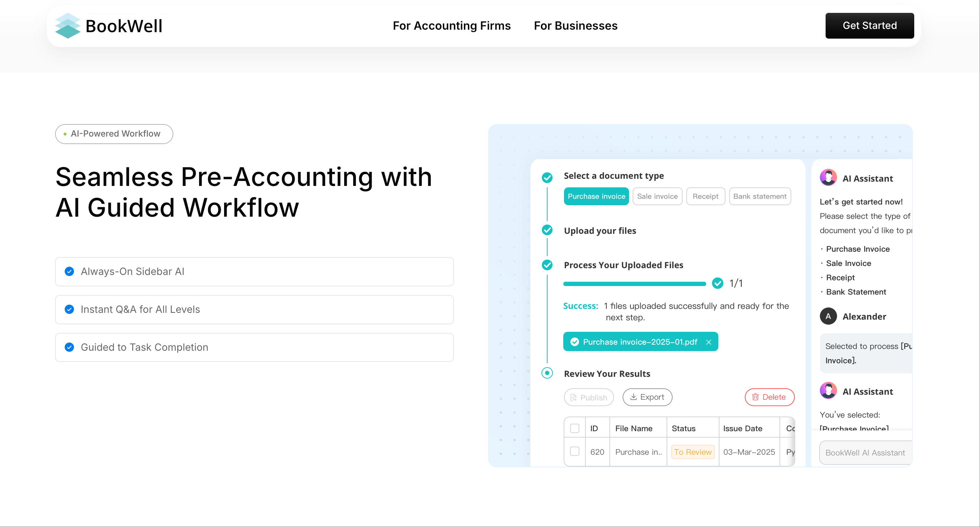
Task: Click the AI-Powered Workflow badge
Action: 114,134
